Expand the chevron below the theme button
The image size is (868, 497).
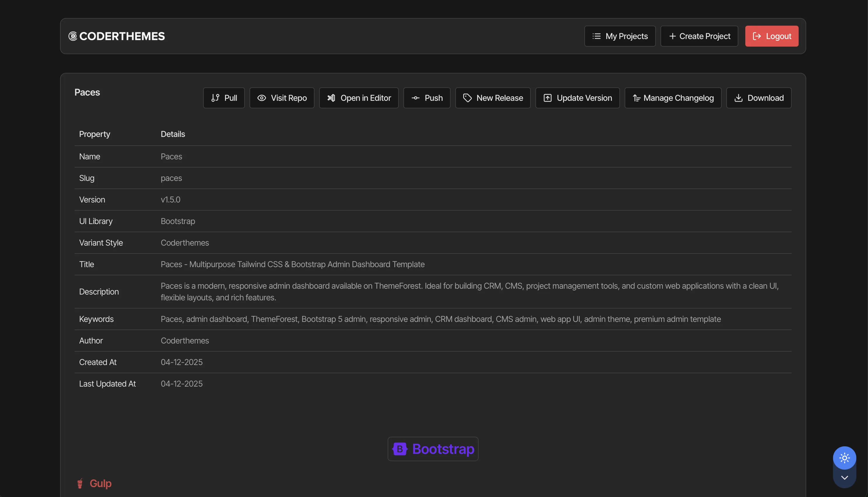pos(844,477)
